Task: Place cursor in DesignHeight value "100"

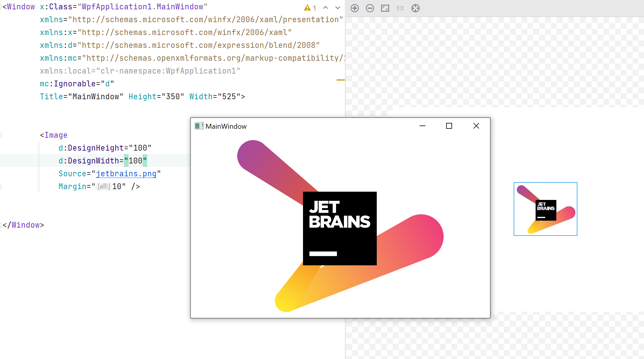Action: [140, 148]
